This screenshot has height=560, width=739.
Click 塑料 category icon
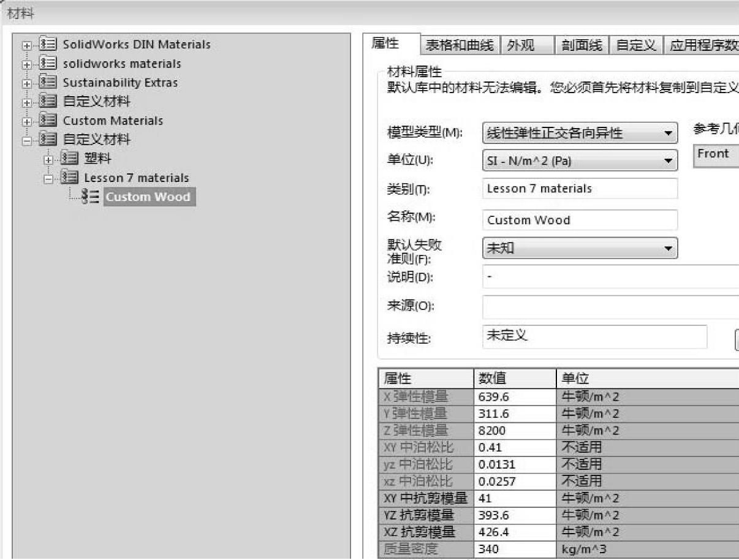point(70,159)
